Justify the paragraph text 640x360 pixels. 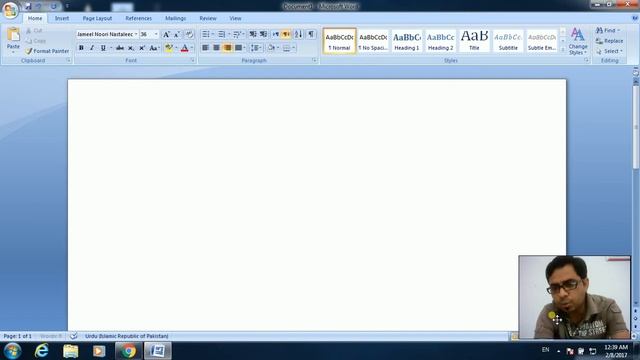(x=238, y=48)
